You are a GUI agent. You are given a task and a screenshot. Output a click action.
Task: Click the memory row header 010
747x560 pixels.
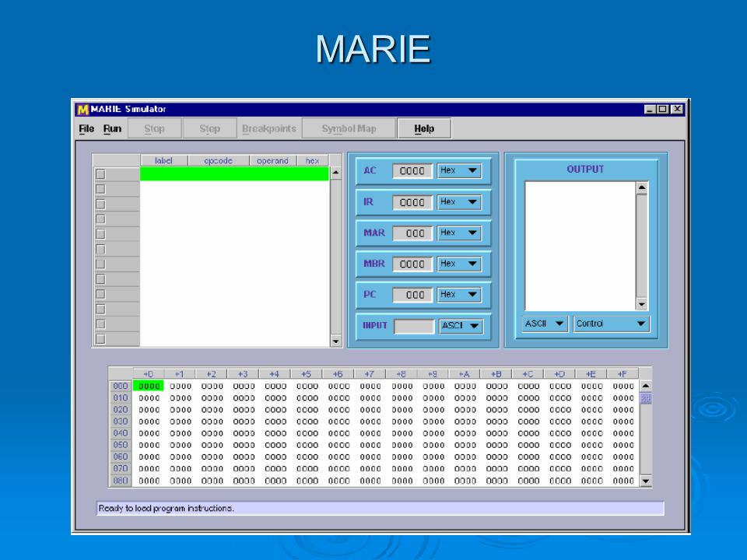pyautogui.click(x=121, y=397)
